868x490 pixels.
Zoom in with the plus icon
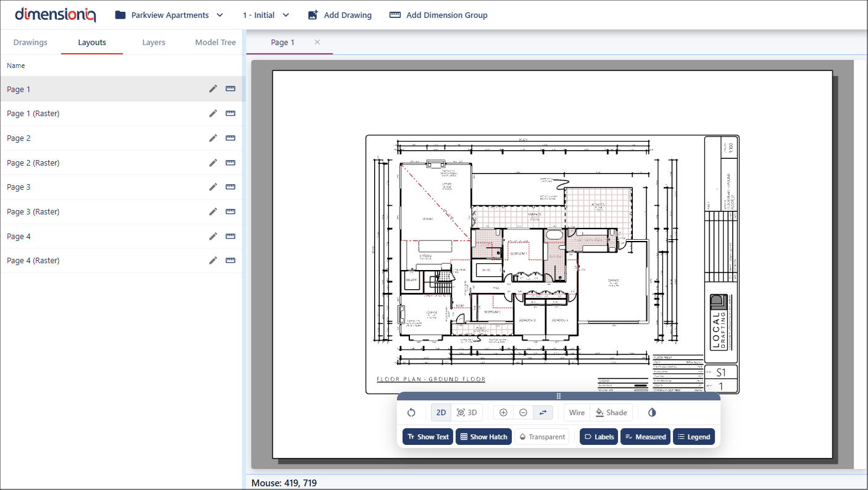tap(503, 413)
